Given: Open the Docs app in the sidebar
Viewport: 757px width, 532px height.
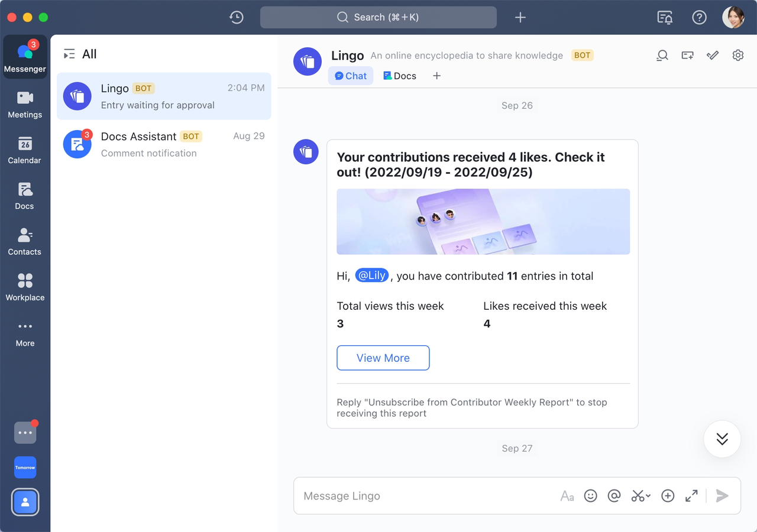Looking at the screenshot, I should (25, 196).
